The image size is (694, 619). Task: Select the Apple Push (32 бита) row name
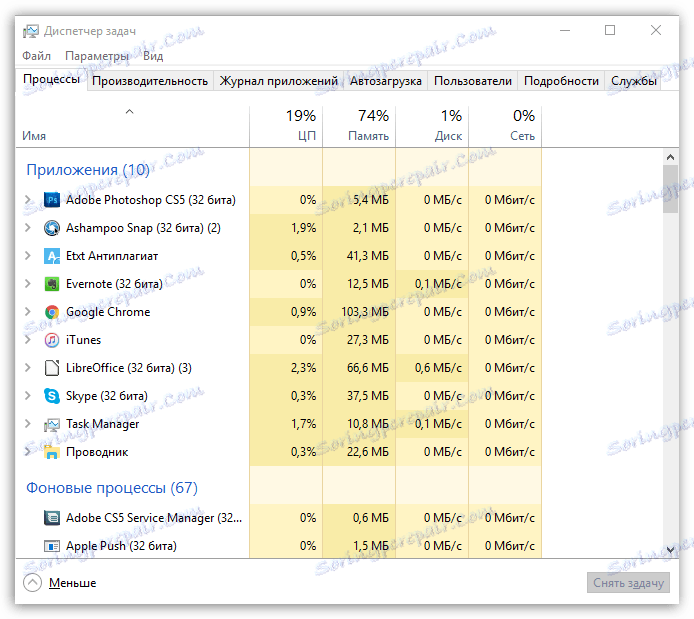click(121, 546)
